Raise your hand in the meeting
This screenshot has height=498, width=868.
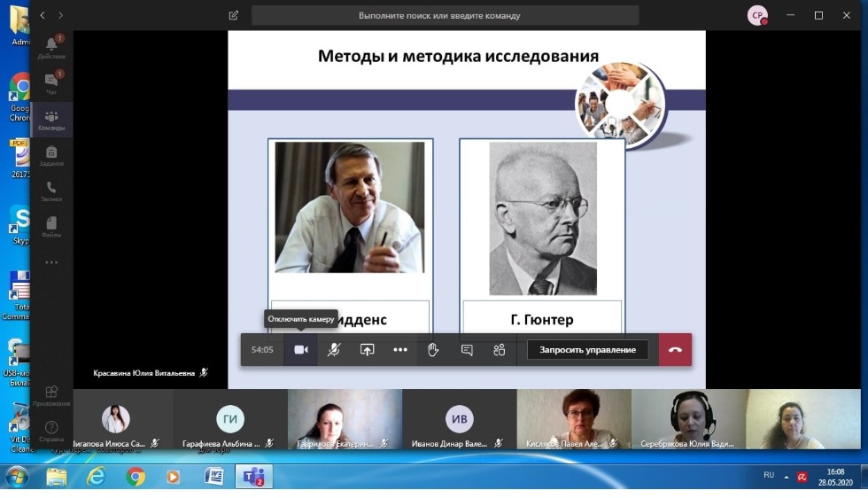[x=433, y=350]
